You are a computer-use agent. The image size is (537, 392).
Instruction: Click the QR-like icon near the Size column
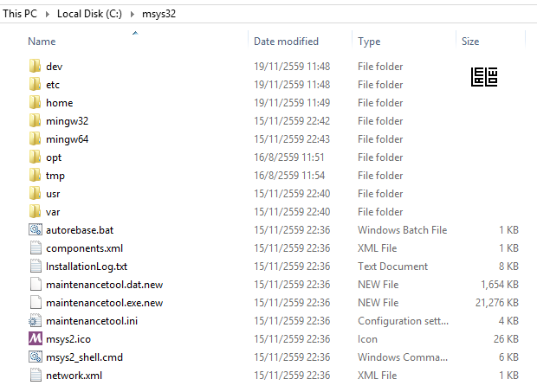coord(484,77)
